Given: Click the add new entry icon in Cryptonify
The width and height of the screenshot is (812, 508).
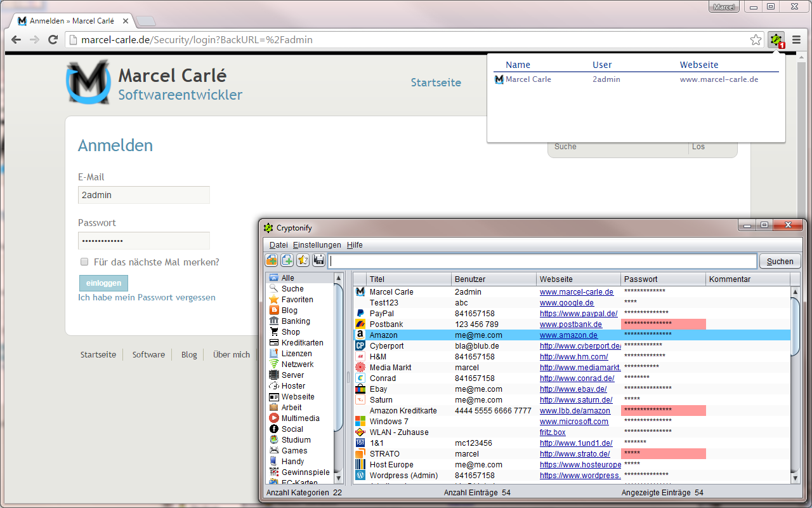Looking at the screenshot, I should 287,260.
